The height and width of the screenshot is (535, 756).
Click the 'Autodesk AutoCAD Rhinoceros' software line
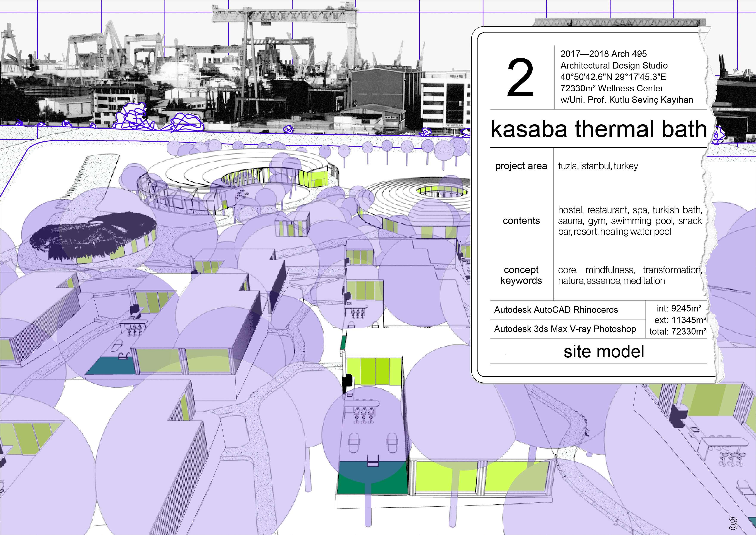556,310
